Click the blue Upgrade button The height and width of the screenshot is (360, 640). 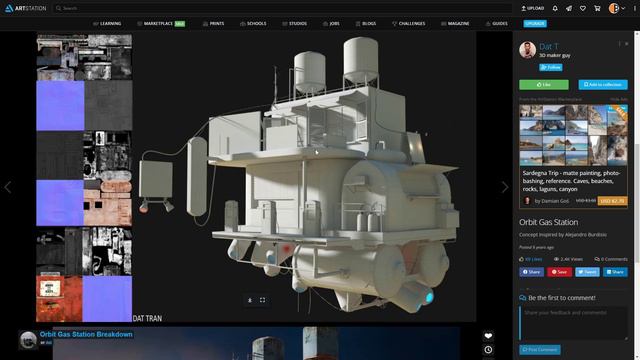coord(535,24)
